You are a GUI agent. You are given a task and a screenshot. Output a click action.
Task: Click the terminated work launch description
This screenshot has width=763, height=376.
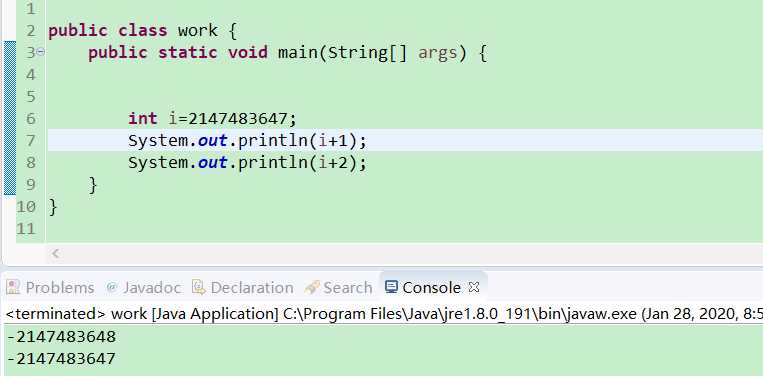pos(384,314)
